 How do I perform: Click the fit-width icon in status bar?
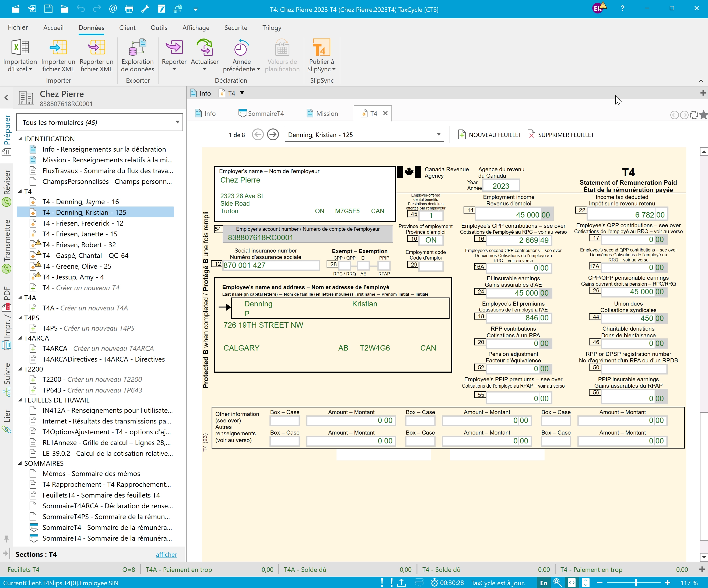coord(572,583)
